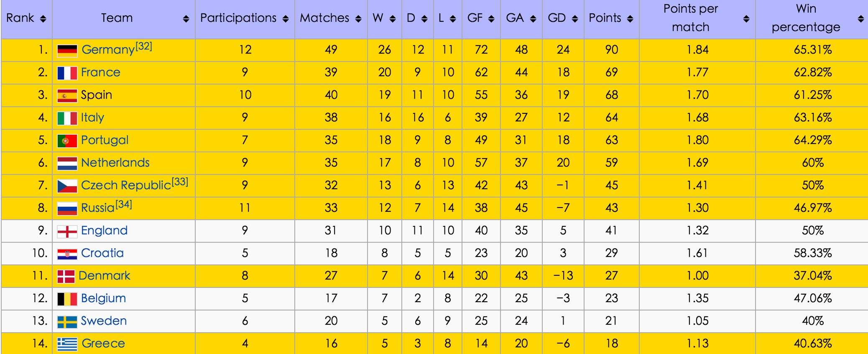
Task: Open the Italy team link
Action: 92,118
